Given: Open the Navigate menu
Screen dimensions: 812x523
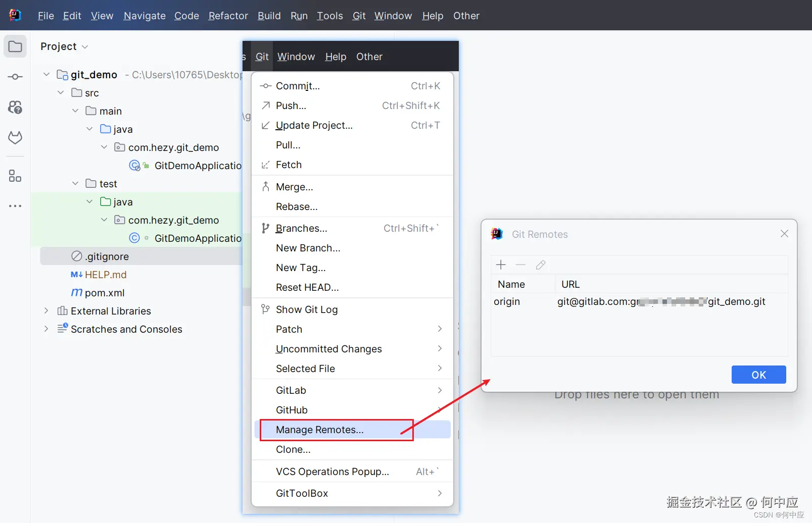Looking at the screenshot, I should (x=145, y=16).
